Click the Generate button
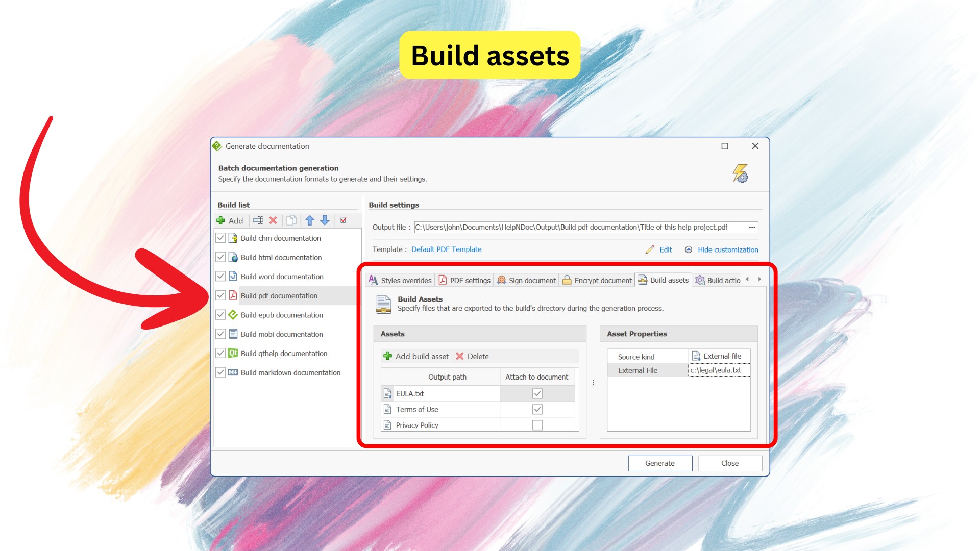Screen dimensions: 980x551 tap(660, 463)
